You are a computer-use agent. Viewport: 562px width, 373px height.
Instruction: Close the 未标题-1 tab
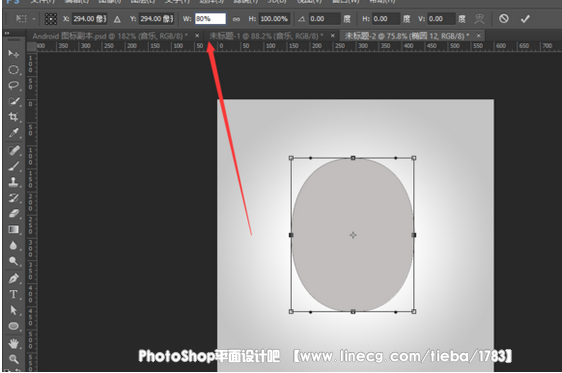tap(332, 35)
